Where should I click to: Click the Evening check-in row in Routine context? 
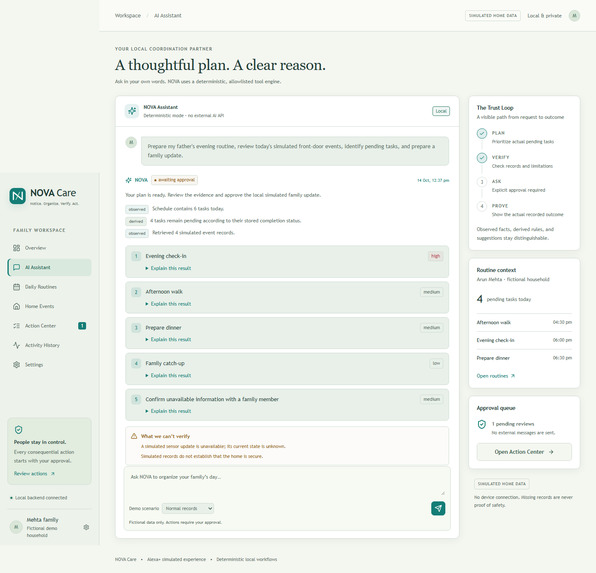click(x=524, y=340)
